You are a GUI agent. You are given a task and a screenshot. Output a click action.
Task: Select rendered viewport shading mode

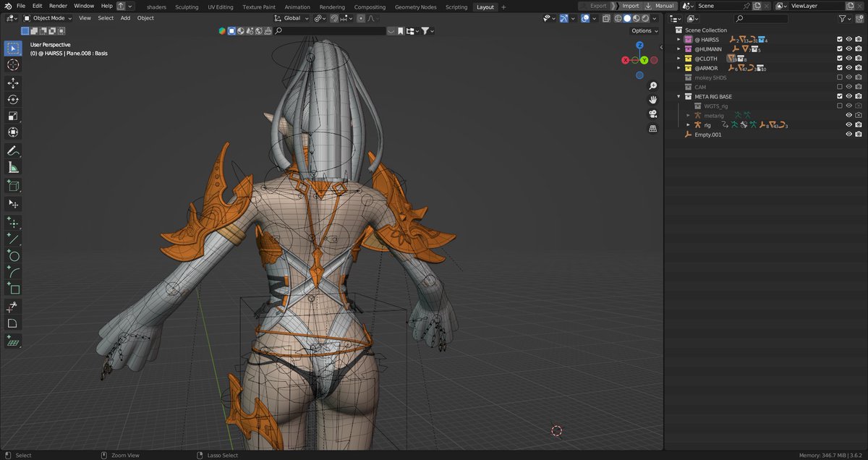[644, 18]
